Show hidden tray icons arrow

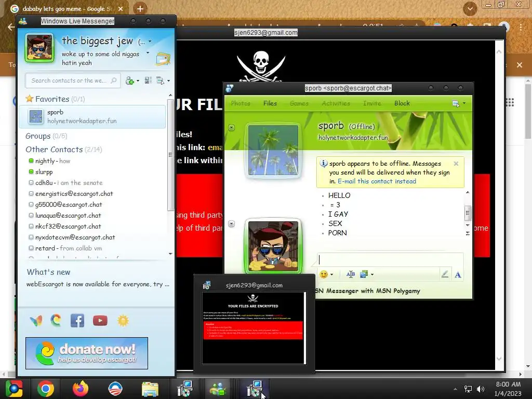[x=455, y=389]
